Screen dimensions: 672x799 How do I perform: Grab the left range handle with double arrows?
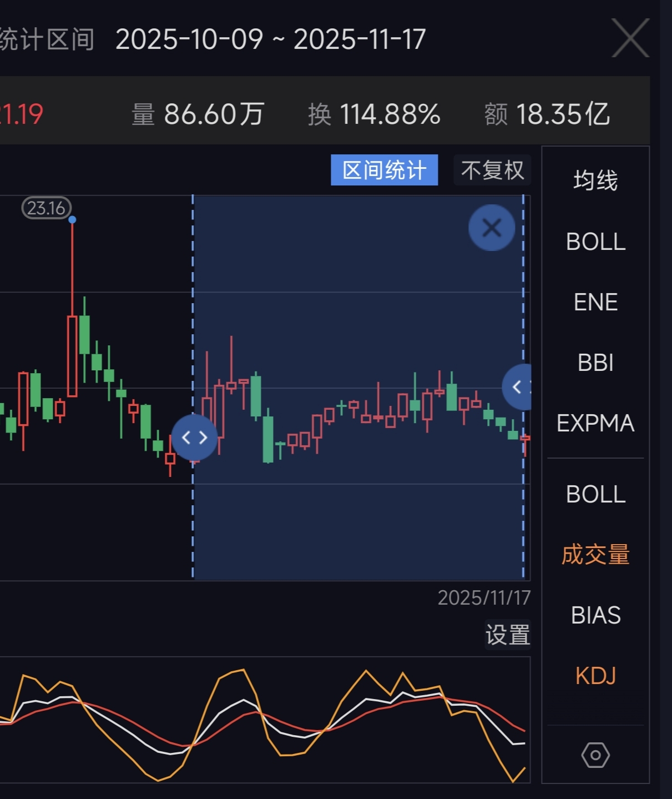pos(194,438)
